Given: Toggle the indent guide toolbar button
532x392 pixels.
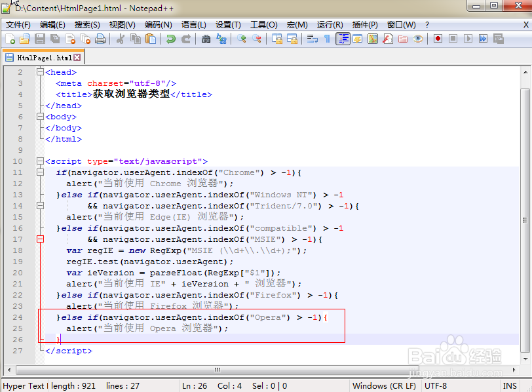Looking at the screenshot, I should click(343, 39).
